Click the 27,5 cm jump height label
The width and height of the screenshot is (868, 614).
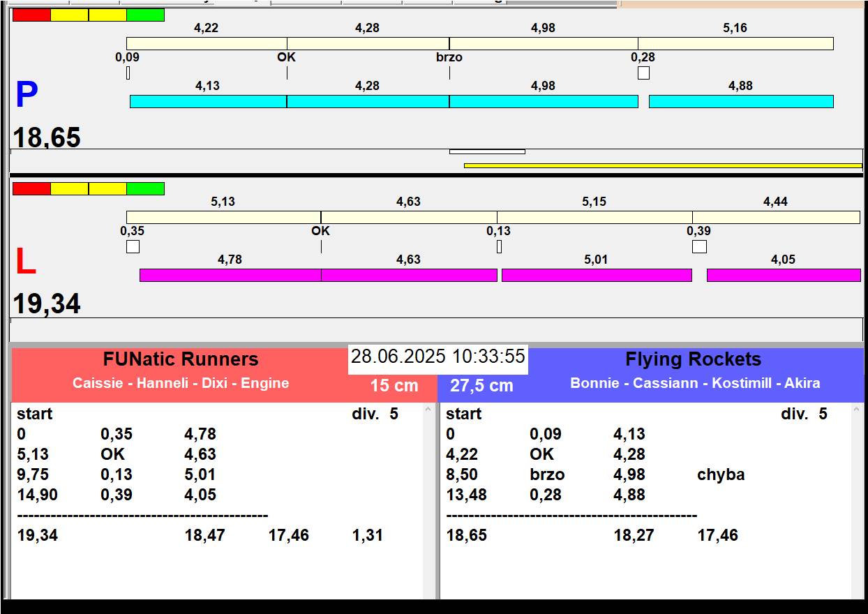tap(481, 386)
